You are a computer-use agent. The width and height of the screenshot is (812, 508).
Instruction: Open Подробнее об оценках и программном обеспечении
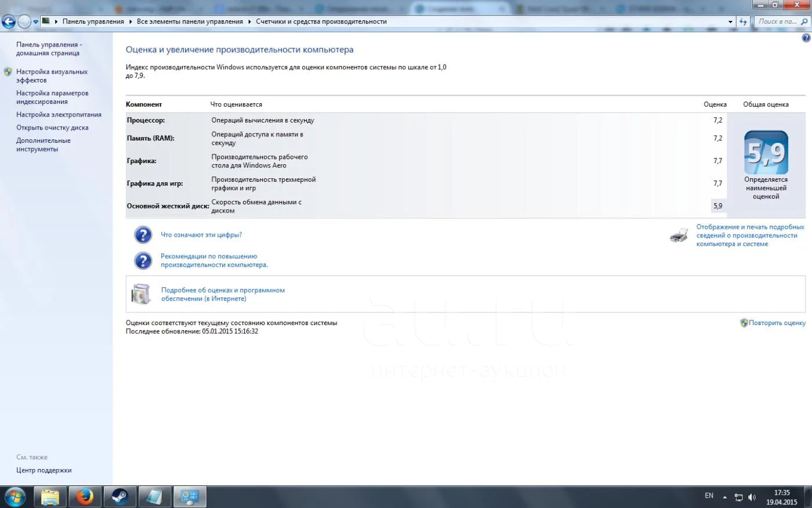pos(223,294)
